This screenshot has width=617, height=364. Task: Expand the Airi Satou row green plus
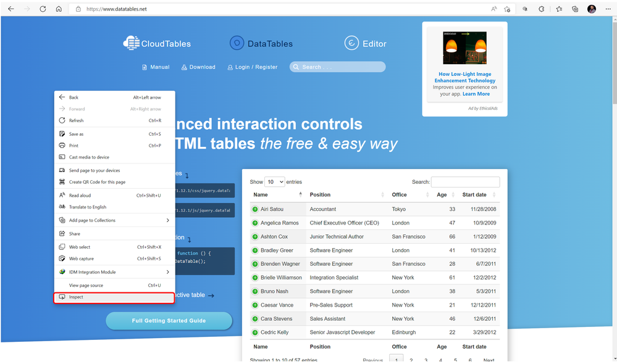255,209
